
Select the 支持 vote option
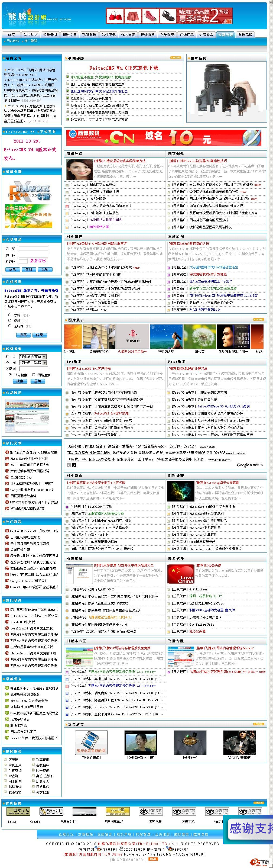[9, 315]
